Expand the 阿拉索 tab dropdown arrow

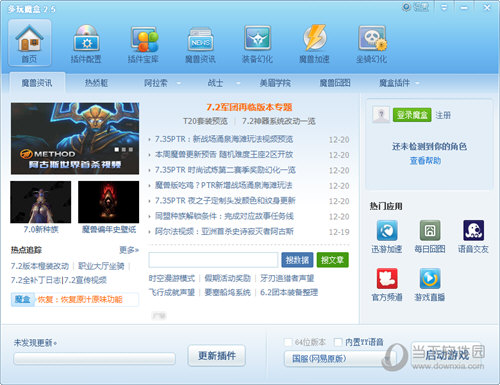[x=178, y=83]
